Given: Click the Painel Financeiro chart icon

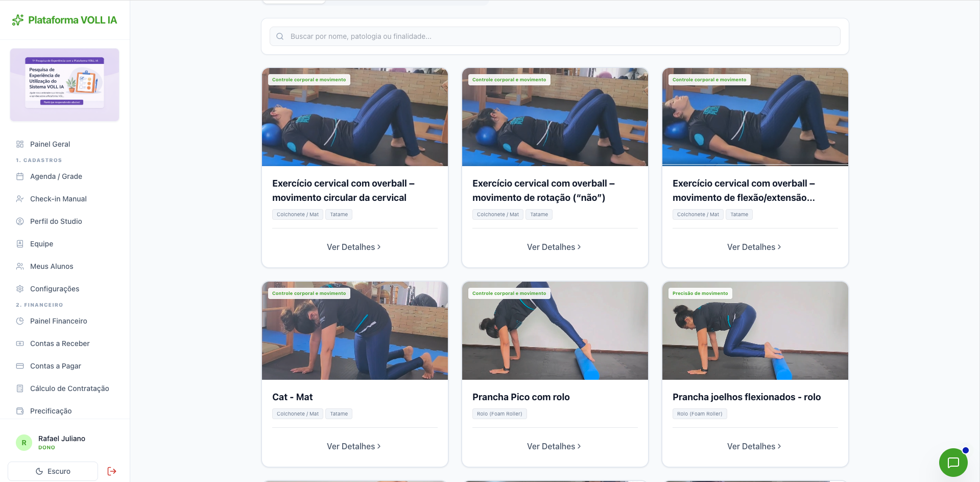Looking at the screenshot, I should (20, 321).
